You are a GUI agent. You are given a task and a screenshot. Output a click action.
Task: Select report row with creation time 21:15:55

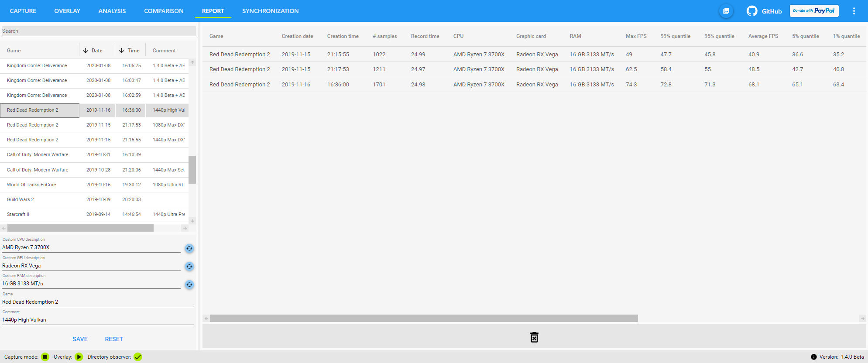point(534,55)
